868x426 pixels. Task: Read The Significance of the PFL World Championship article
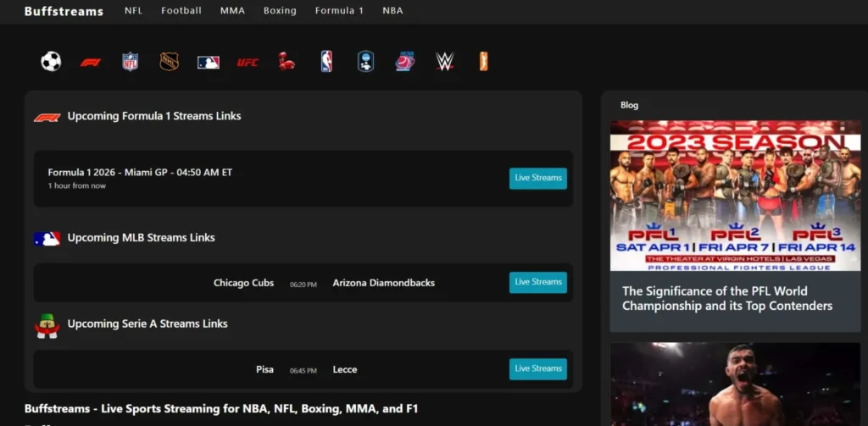coord(727,299)
